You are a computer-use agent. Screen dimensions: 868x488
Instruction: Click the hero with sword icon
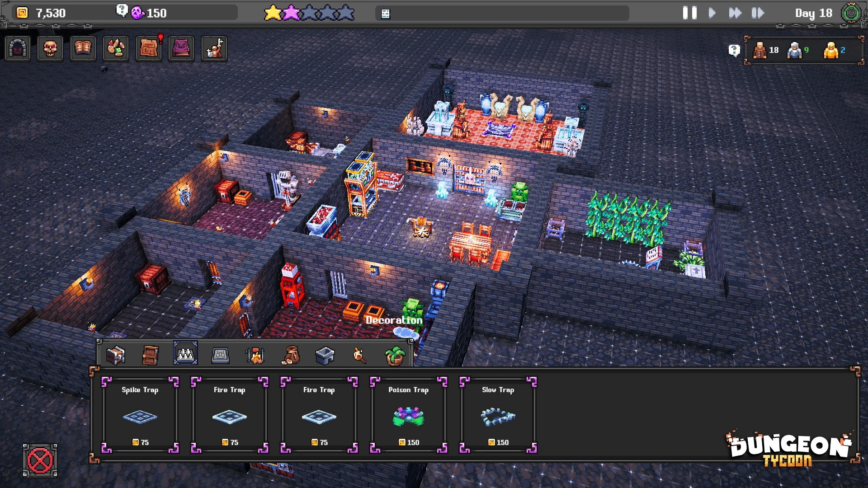click(214, 48)
